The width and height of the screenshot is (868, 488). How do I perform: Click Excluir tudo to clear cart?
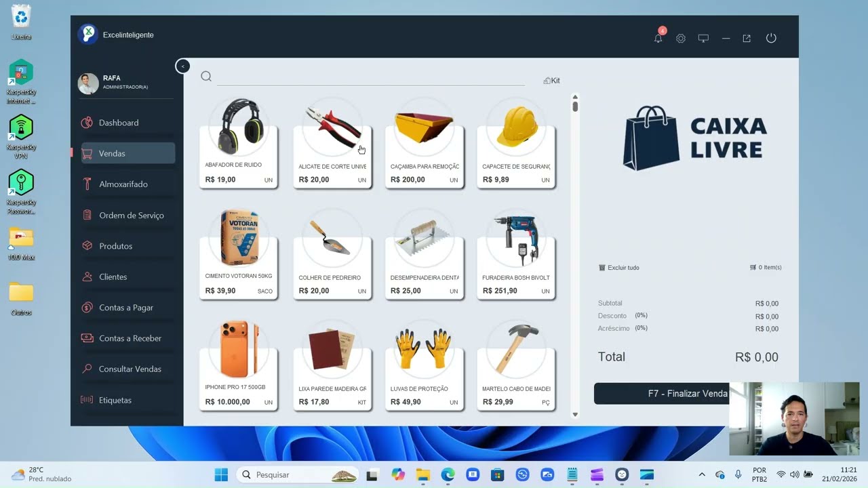click(619, 268)
